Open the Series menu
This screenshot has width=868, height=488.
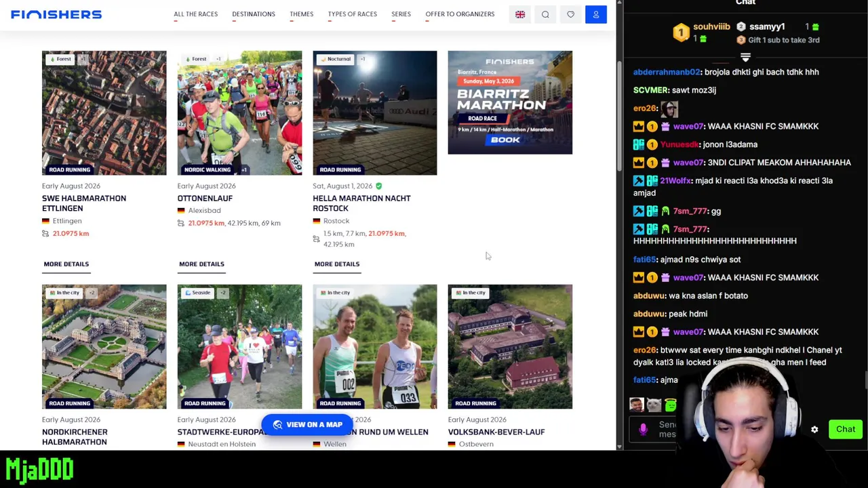click(x=401, y=14)
